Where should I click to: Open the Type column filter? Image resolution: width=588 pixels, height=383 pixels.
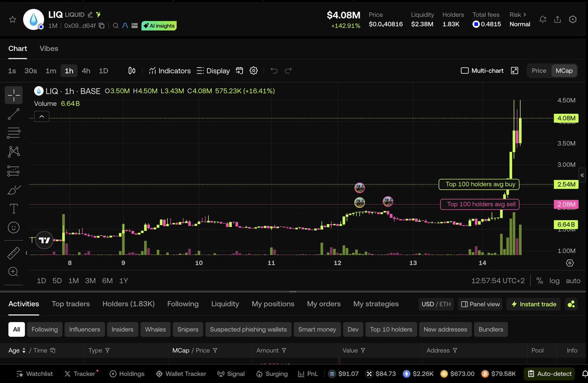point(107,351)
